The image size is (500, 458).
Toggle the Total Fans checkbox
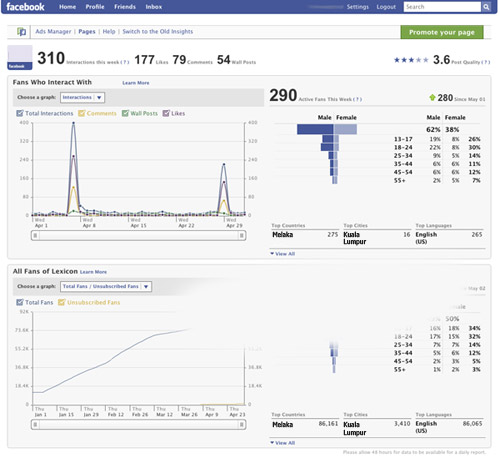pos(20,302)
